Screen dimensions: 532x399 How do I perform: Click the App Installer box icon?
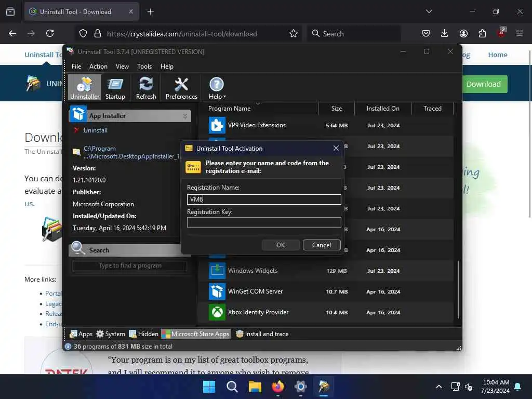78,114
